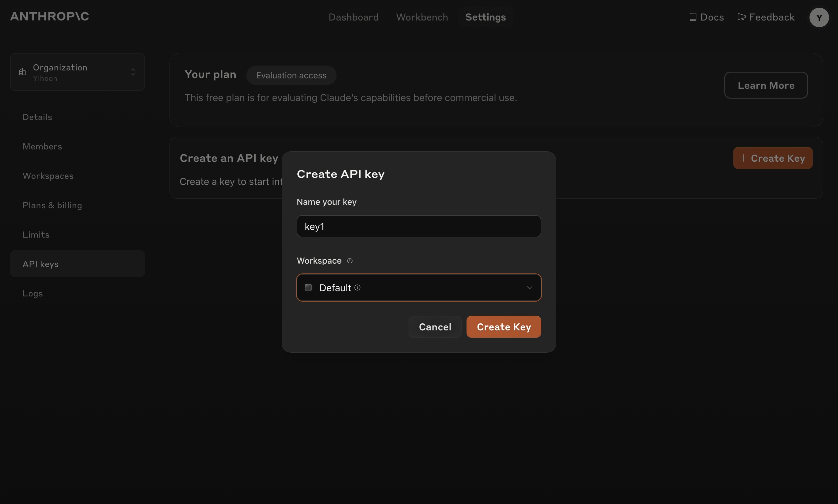838x504 pixels.
Task: Click the Learn More button
Action: (766, 85)
